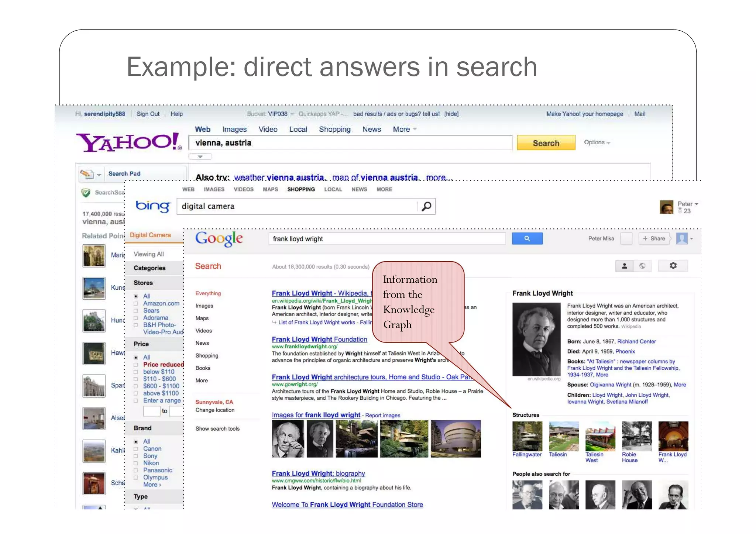Click Olgivanna Wright spouse link

[x=611, y=385]
